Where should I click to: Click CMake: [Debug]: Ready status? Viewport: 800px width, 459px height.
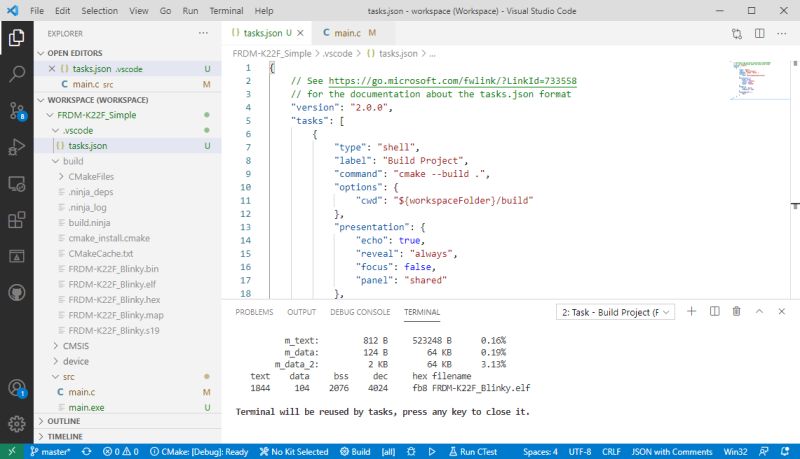click(199, 451)
